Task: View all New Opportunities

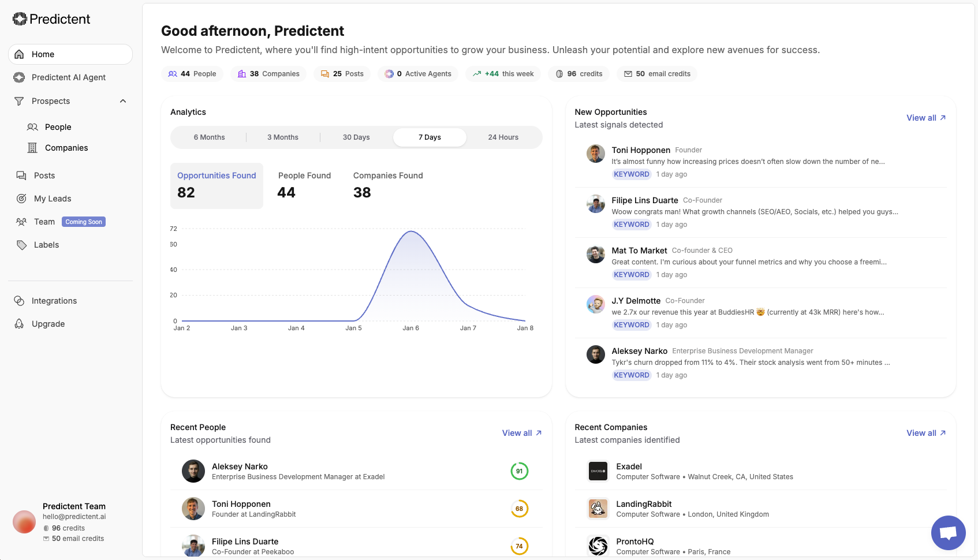Action: point(926,118)
